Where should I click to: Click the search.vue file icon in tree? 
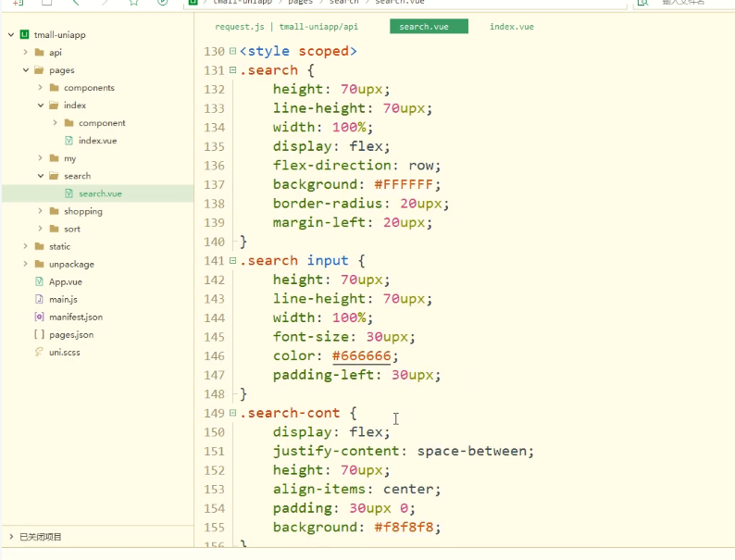(69, 193)
